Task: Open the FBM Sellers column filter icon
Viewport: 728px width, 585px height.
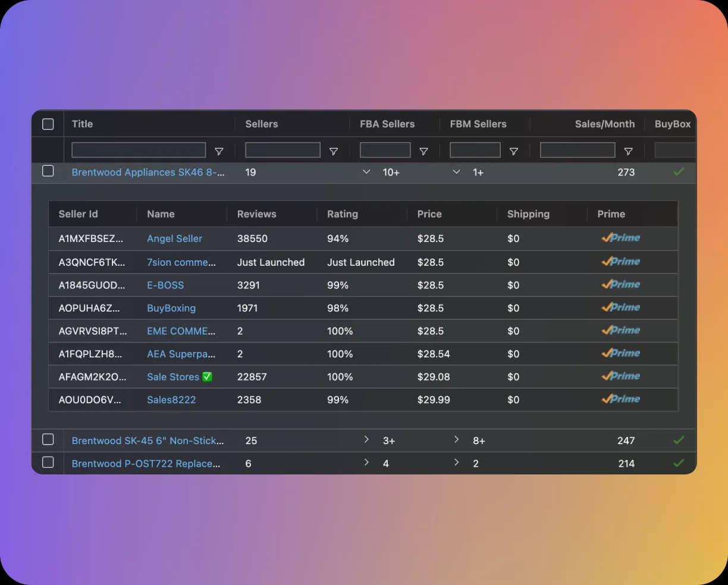Action: click(x=514, y=152)
